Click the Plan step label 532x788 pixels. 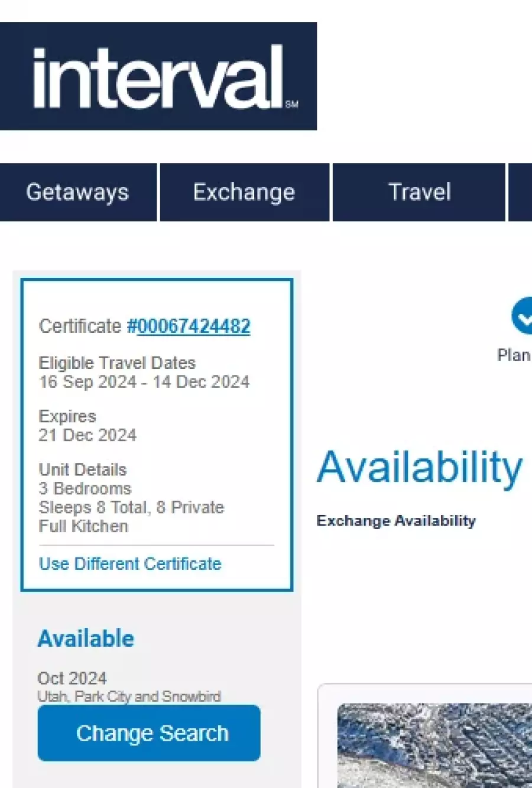click(x=514, y=355)
